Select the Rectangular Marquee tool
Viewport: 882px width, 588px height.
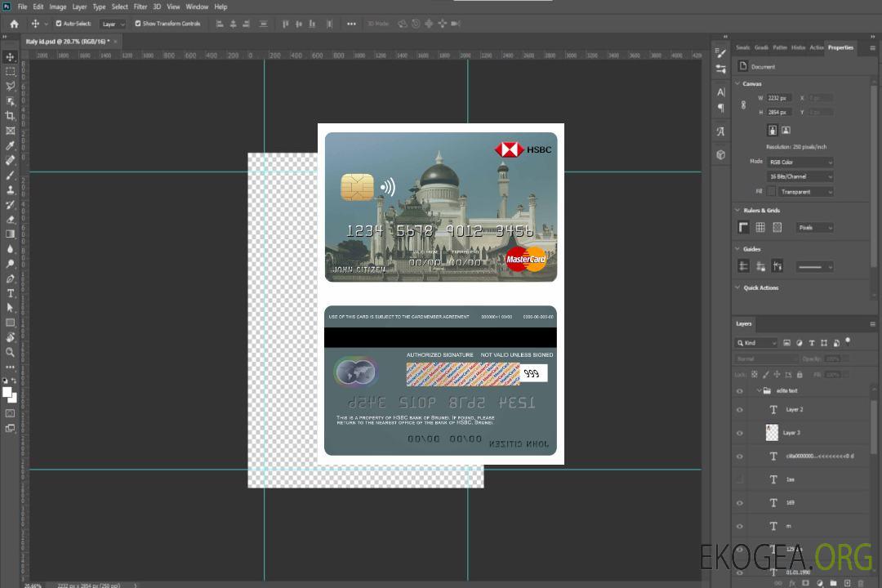(x=11, y=71)
